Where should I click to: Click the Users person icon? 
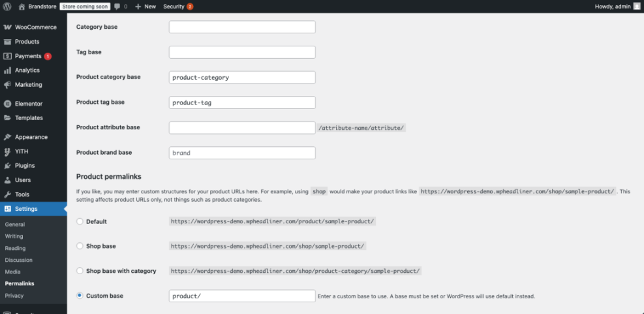pos(7,180)
